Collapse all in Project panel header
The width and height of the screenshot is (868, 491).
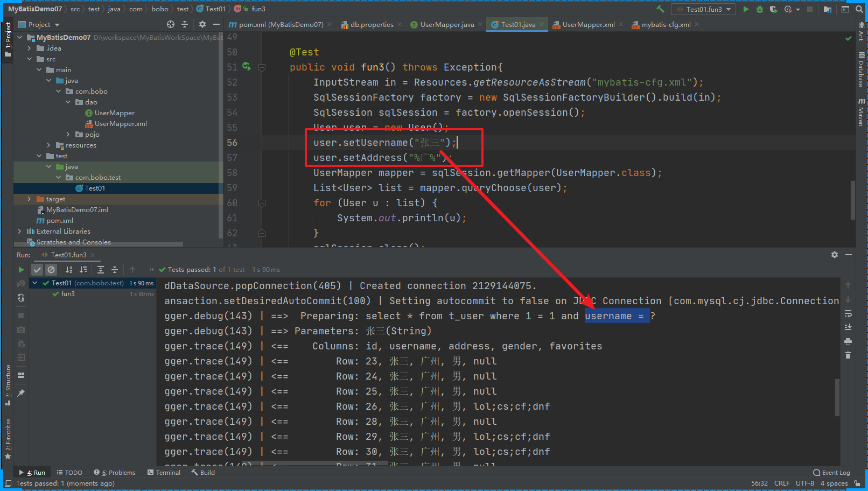tap(185, 24)
